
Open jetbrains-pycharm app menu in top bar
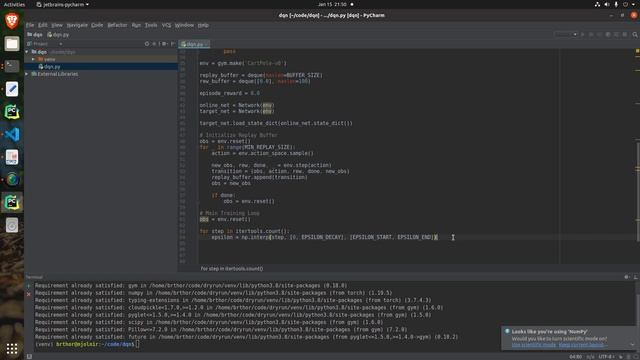[63, 4]
